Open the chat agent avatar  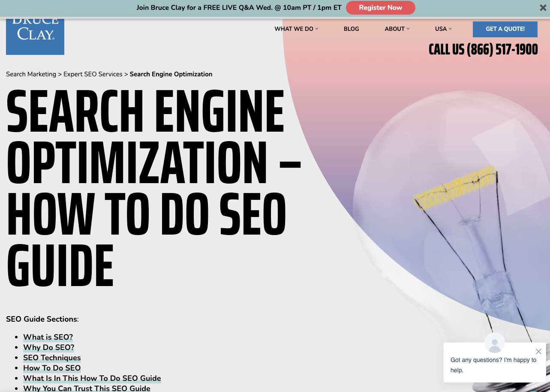point(495,343)
